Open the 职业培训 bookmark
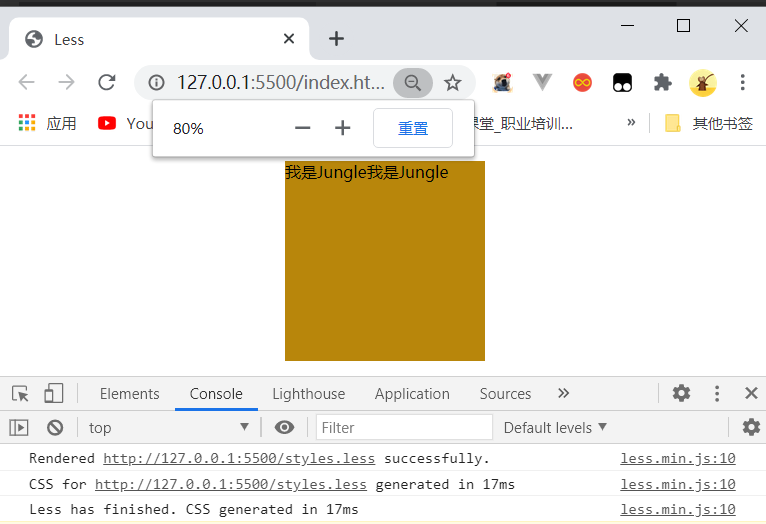Screen dimensions: 766x524 pos(523,124)
